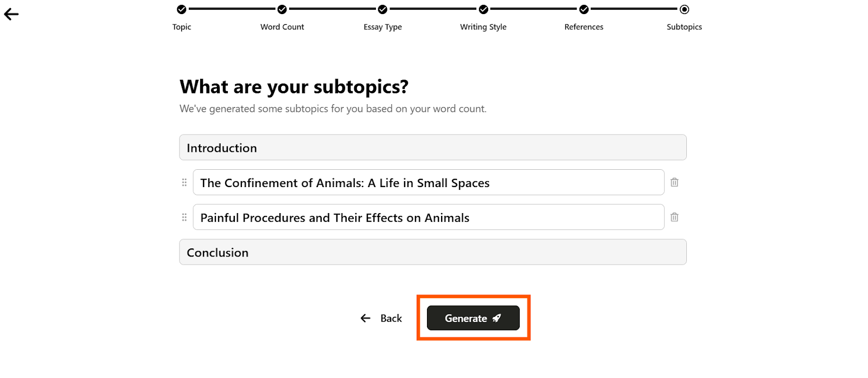
Task: Click the References step checkmark
Action: pos(584,9)
